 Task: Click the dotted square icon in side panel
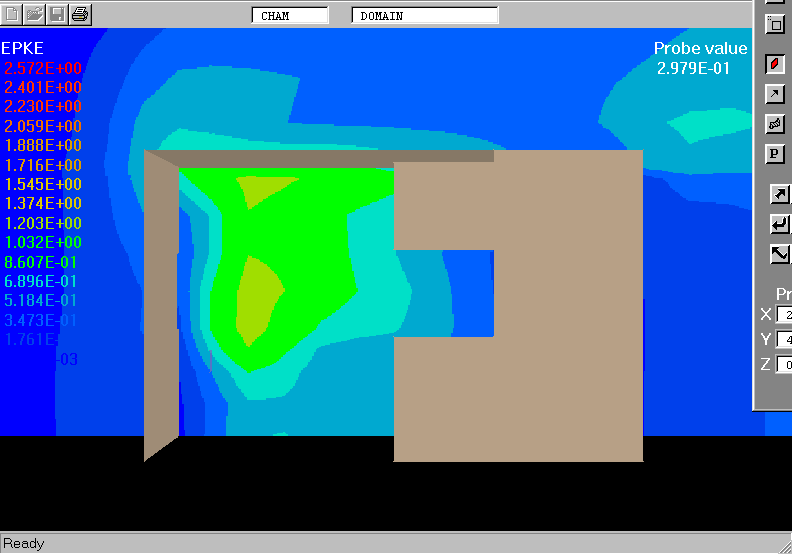[775, 24]
